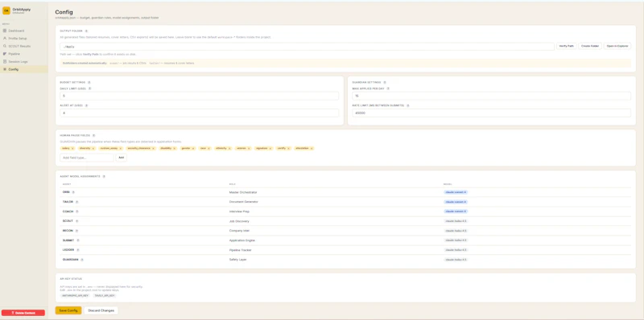Remove the certify field tag
This screenshot has height=320, width=644.
click(289, 148)
